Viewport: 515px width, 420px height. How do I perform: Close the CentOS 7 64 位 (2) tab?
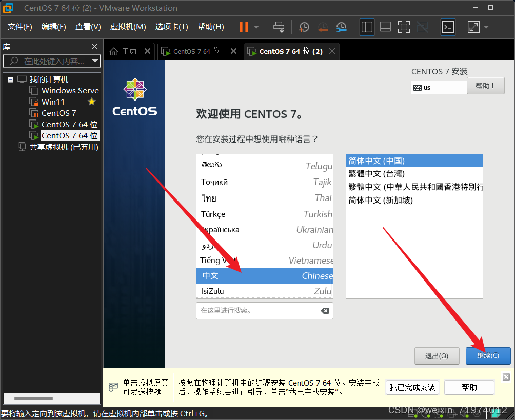click(332, 51)
